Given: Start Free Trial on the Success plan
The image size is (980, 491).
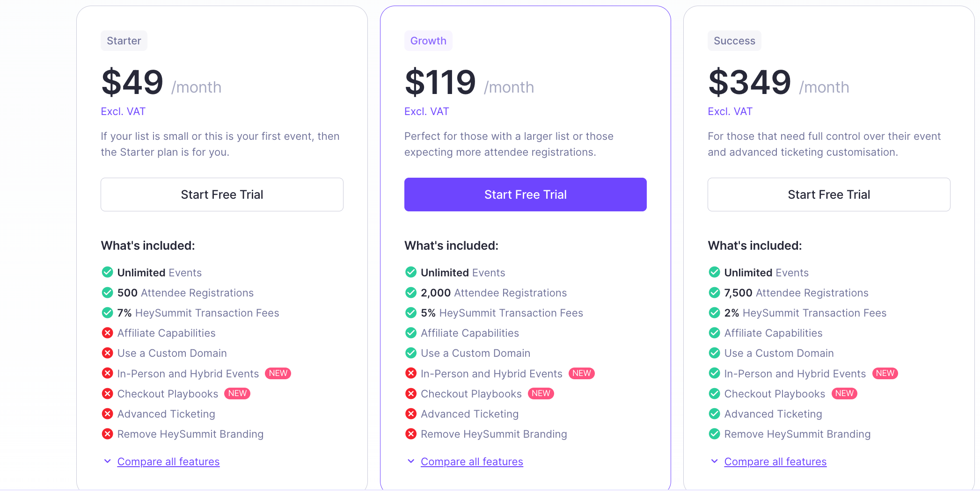Looking at the screenshot, I should pos(828,194).
